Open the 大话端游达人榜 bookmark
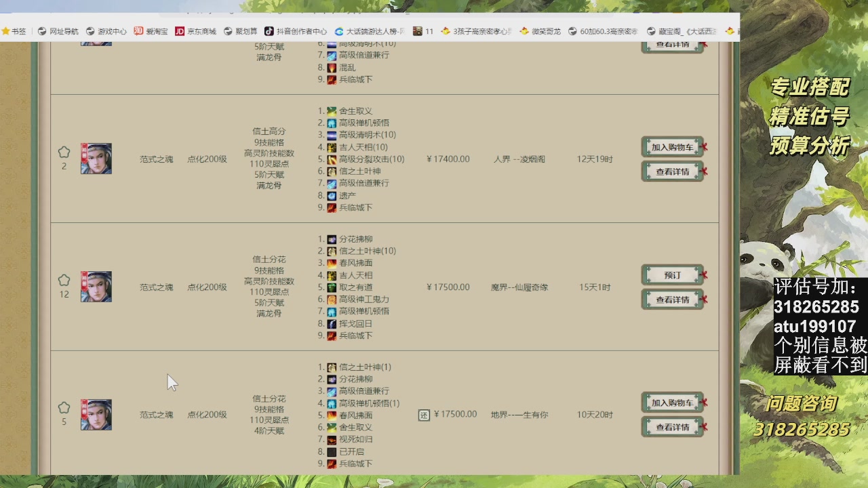868x488 pixels. point(370,31)
